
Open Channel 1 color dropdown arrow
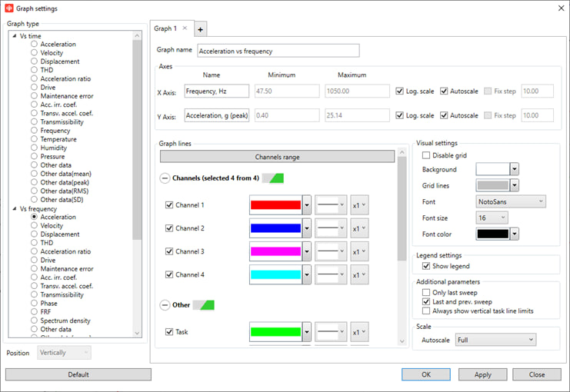click(x=307, y=205)
